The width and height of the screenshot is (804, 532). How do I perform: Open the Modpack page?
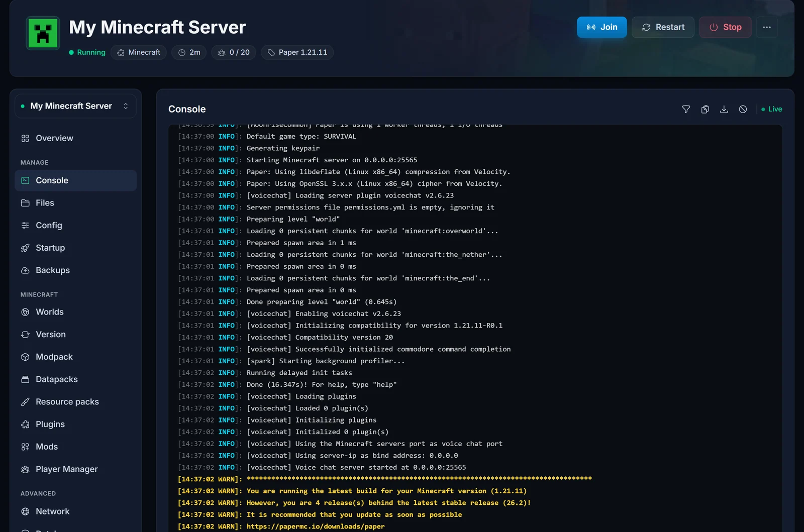click(x=75, y=357)
